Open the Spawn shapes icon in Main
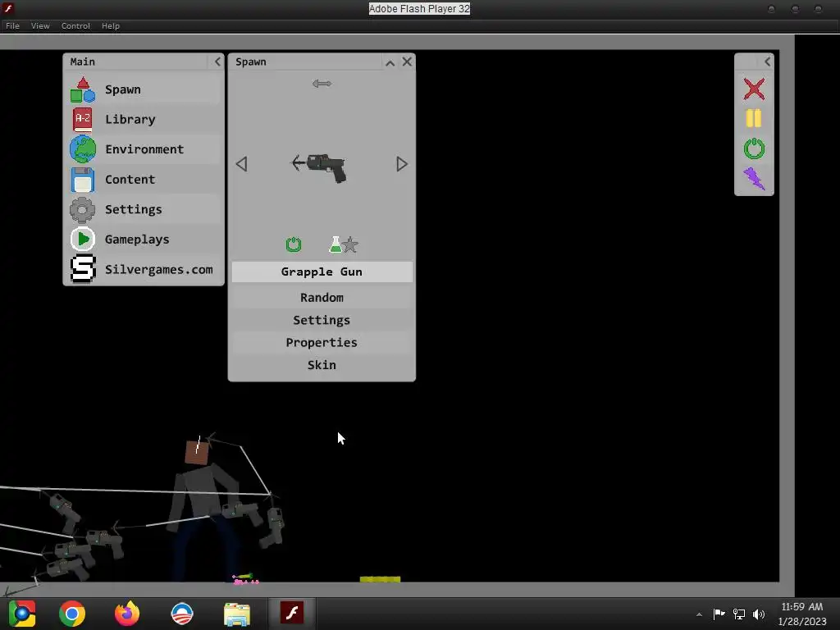The width and height of the screenshot is (840, 630). click(83, 89)
